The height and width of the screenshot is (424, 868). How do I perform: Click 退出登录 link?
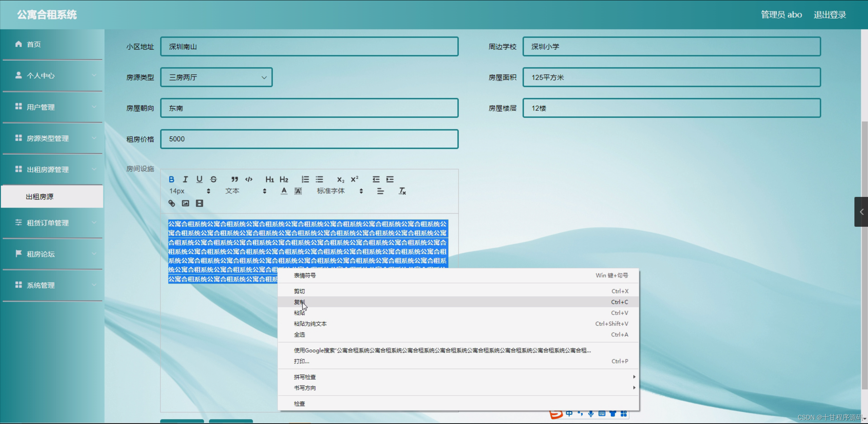[830, 15]
